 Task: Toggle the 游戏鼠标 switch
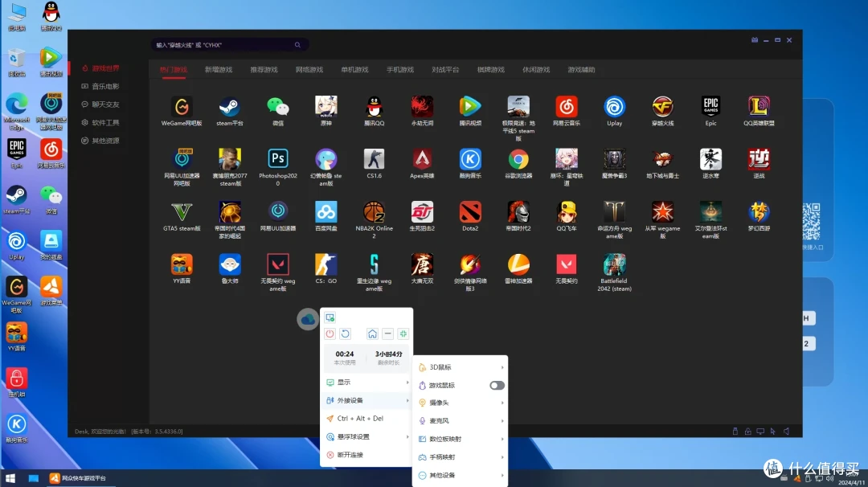497,385
